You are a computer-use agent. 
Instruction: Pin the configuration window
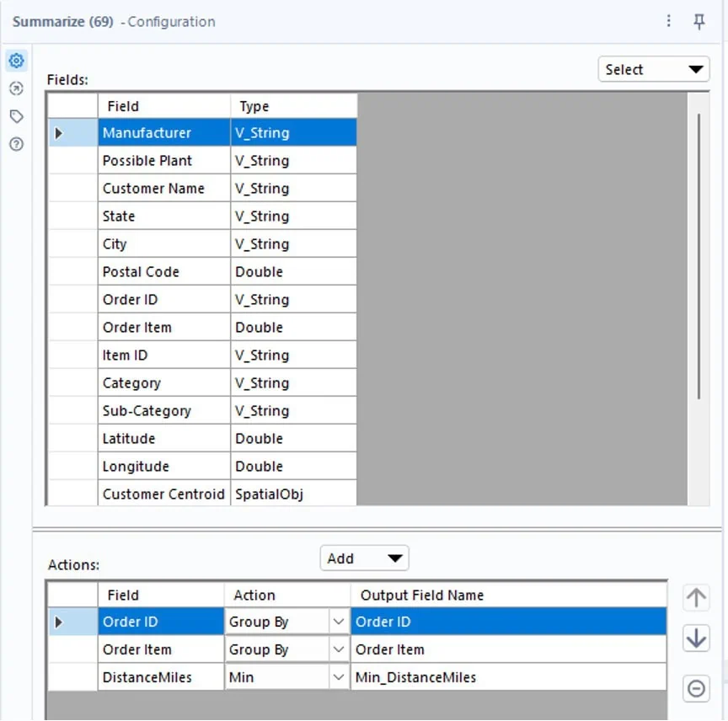(699, 22)
